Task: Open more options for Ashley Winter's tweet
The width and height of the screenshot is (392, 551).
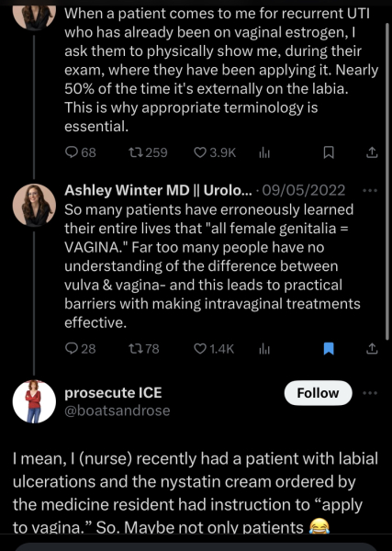Action: 370,190
